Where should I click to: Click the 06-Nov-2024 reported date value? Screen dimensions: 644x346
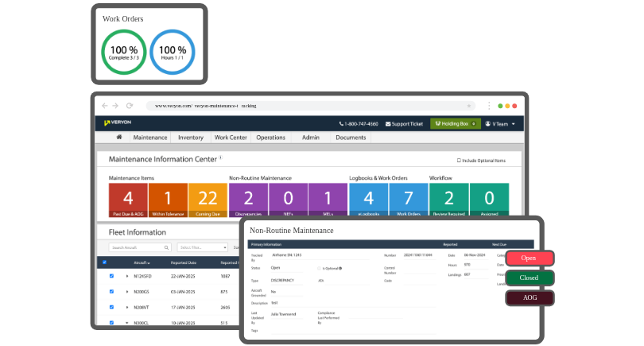coord(475,255)
